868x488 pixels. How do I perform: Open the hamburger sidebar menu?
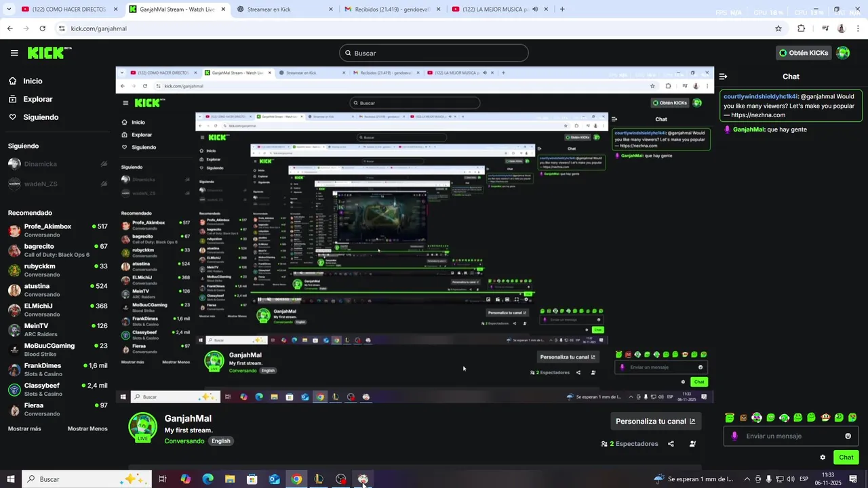14,53
